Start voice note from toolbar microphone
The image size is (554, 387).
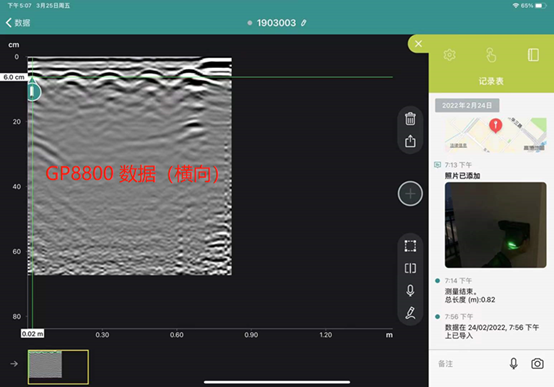tap(410, 291)
